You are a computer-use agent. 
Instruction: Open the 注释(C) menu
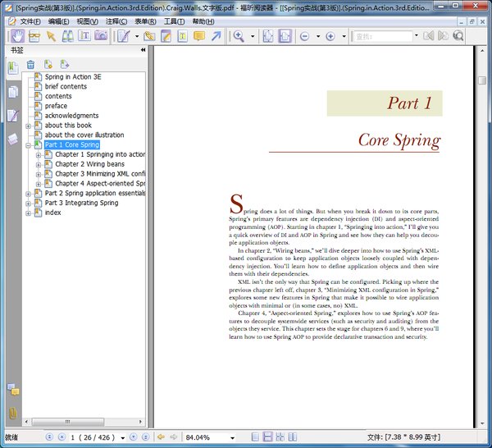click(x=116, y=21)
